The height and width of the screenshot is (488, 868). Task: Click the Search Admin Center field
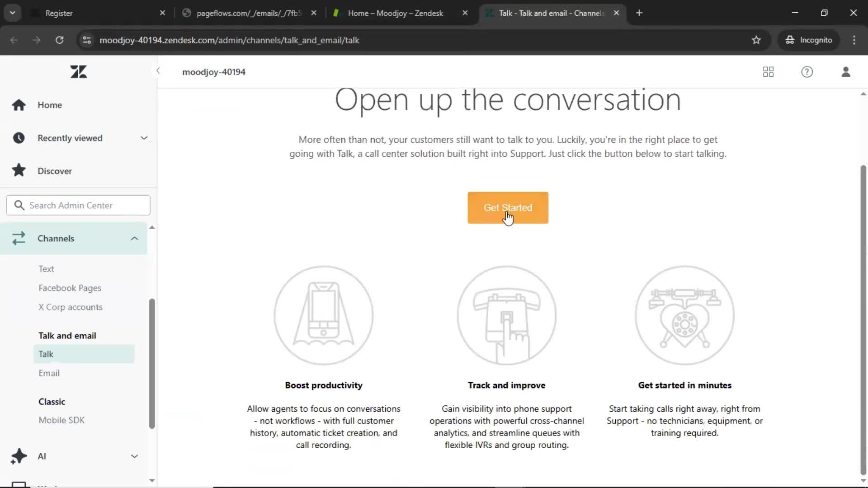(78, 205)
